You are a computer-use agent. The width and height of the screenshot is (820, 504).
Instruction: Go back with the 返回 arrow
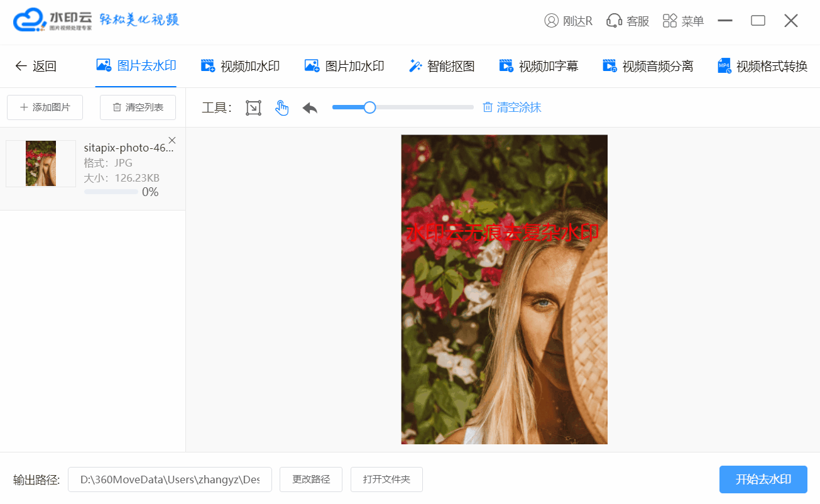tap(36, 66)
